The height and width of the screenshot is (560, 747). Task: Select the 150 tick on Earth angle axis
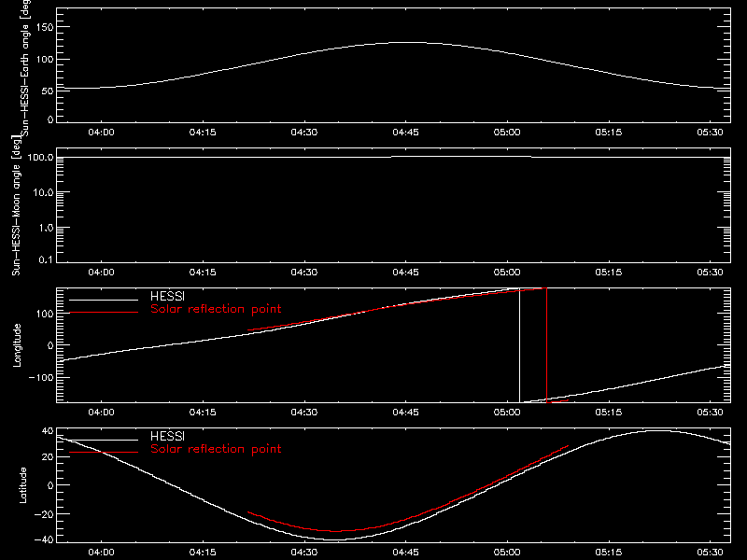pos(44,27)
